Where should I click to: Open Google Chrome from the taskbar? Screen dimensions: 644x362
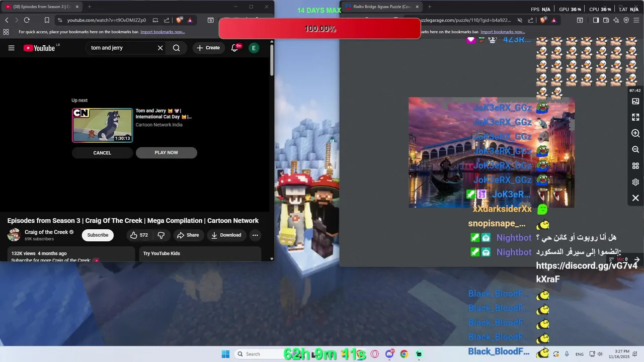point(404,354)
